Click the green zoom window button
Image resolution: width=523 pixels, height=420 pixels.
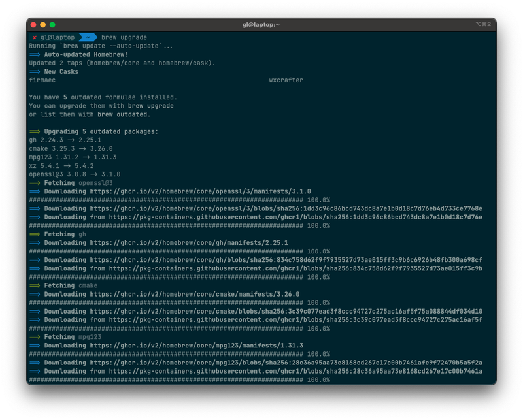pyautogui.click(x=52, y=24)
